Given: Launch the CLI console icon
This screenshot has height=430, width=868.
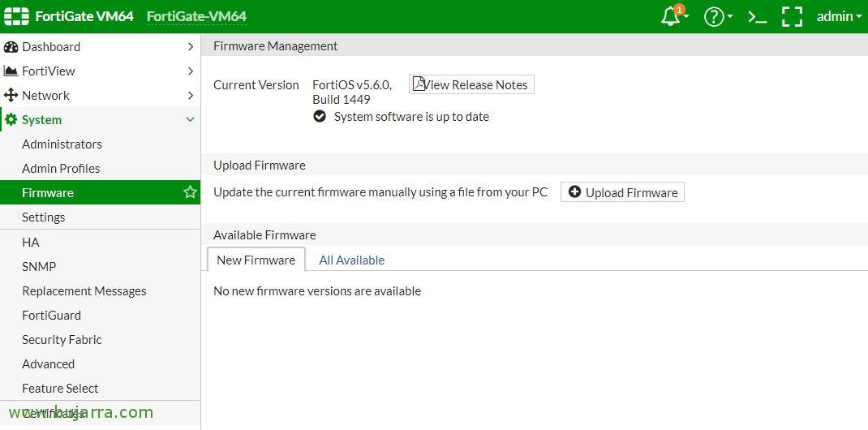Looking at the screenshot, I should 757,16.
